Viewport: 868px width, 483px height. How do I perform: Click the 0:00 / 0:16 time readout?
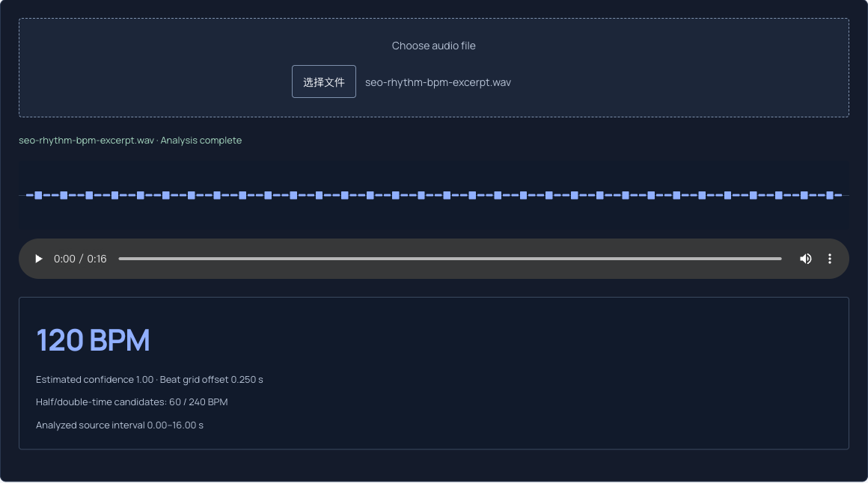tap(80, 259)
